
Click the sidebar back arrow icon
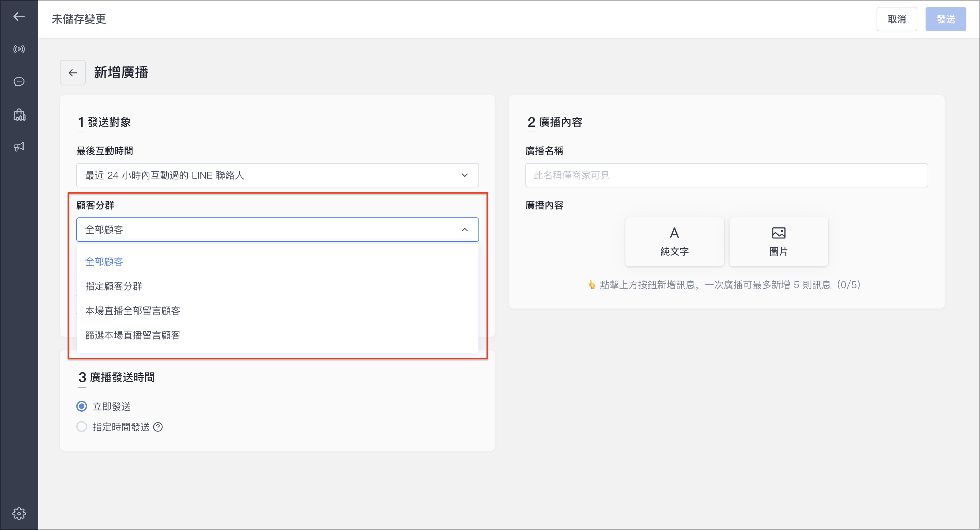(x=19, y=16)
